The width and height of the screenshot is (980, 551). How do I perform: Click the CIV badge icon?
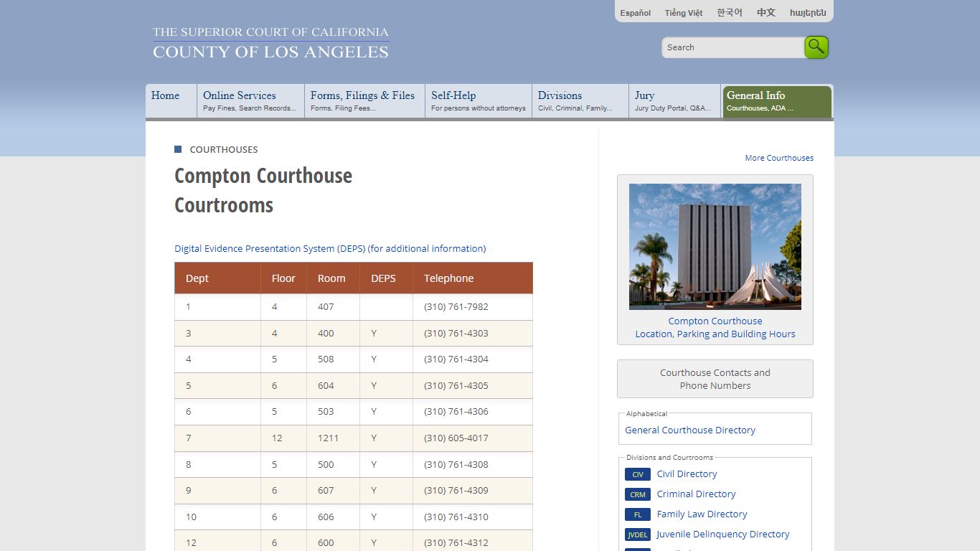click(x=638, y=474)
